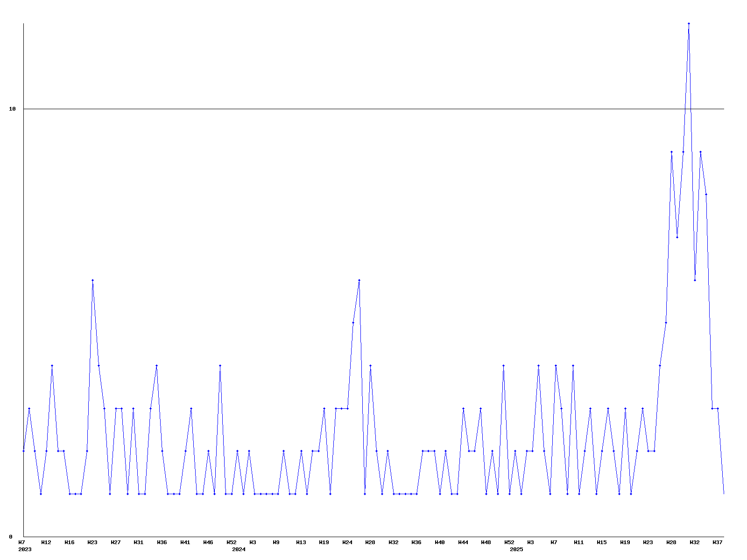Click the W16 week label

pos(70,542)
